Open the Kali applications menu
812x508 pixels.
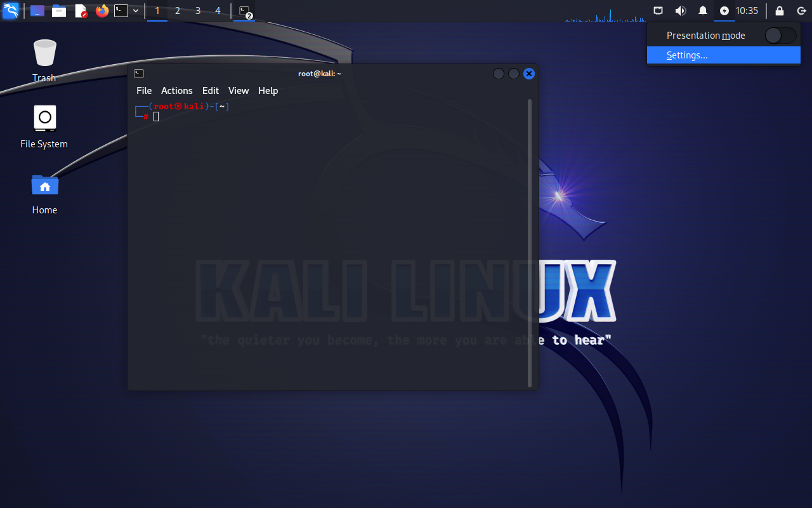[11, 11]
